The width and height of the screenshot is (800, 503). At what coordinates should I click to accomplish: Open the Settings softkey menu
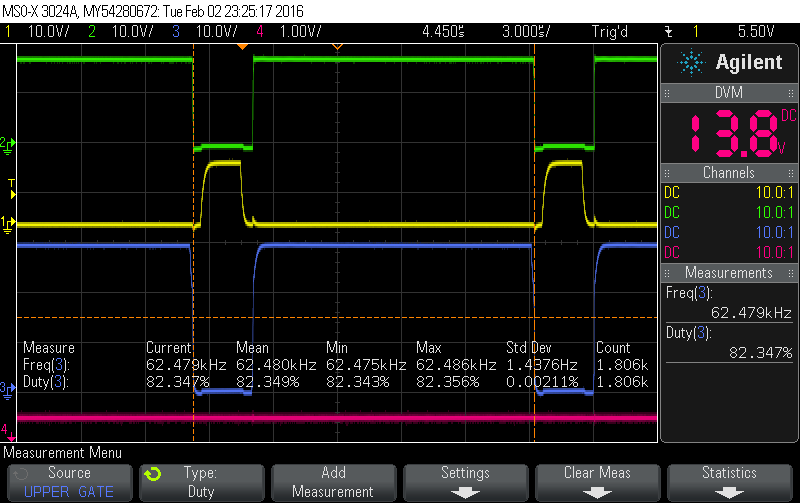pyautogui.click(x=465, y=483)
